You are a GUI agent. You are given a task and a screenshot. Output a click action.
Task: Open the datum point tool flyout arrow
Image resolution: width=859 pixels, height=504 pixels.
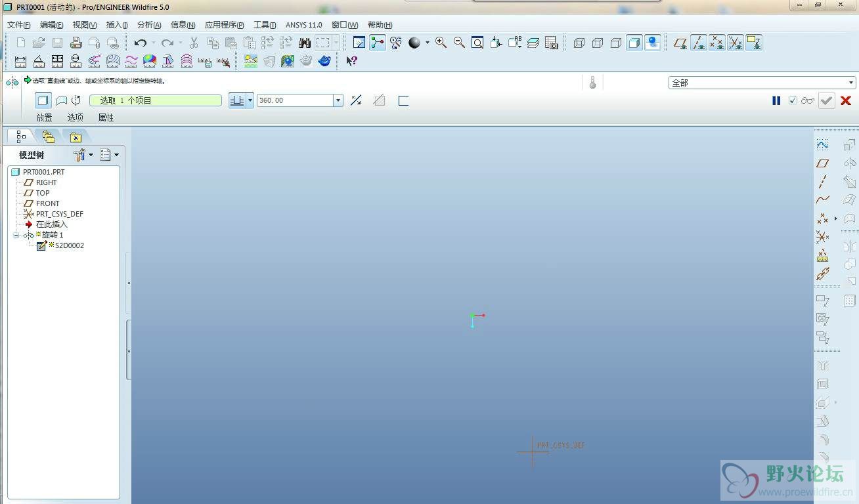(836, 218)
